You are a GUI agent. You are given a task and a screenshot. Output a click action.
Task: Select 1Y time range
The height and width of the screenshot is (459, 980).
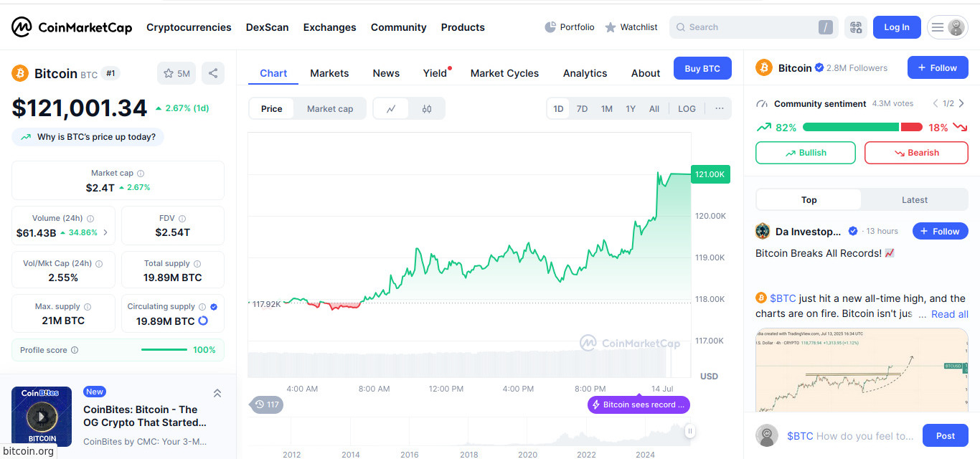click(x=631, y=109)
